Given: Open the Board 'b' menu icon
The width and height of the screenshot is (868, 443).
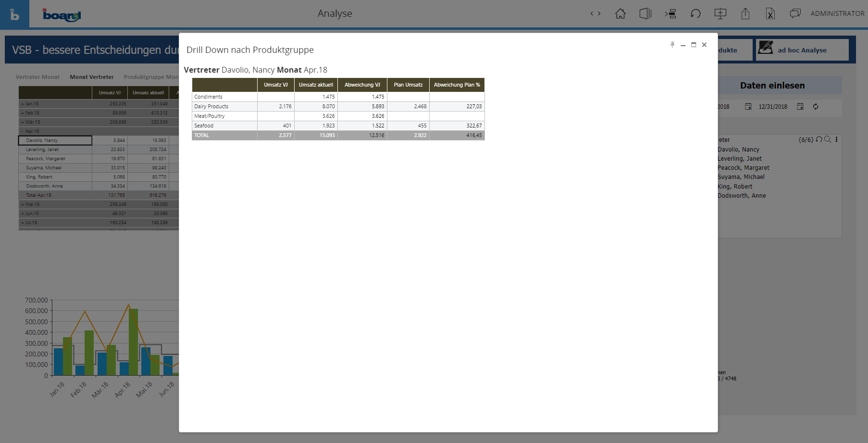Looking at the screenshot, I should click(x=14, y=14).
